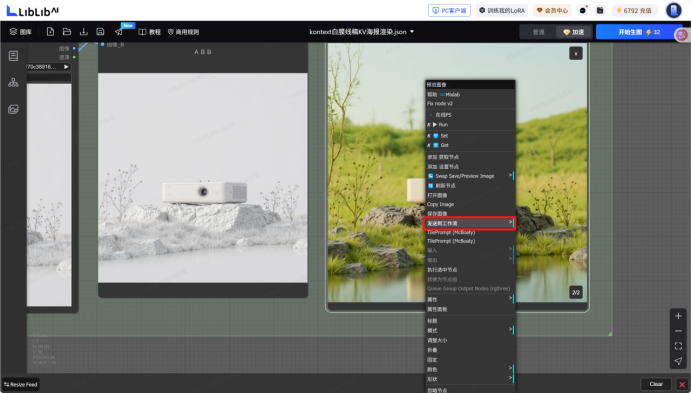Switch to 加速 accelerated mode
Screen dimensions: 691x393
573,32
